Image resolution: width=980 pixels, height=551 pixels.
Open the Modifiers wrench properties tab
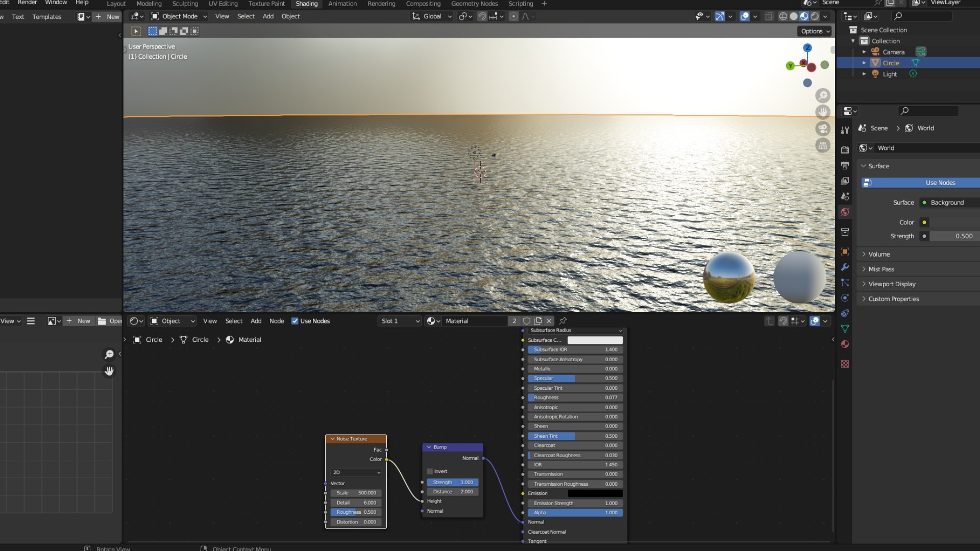tap(845, 267)
